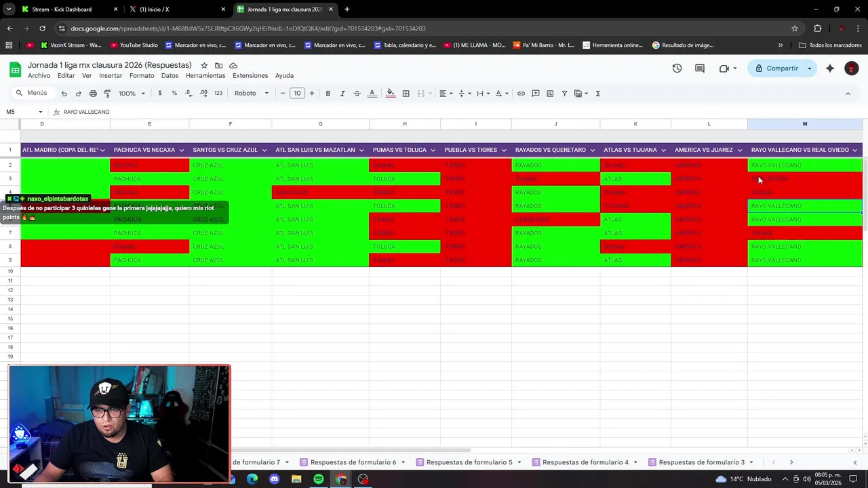Screen dimensions: 868x488
Task: Open the Google Sheets home icon
Action: (x=15, y=69)
